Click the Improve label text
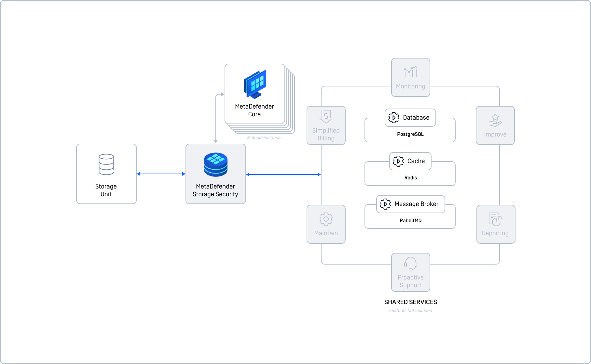This screenshot has width=591, height=364. coord(495,135)
